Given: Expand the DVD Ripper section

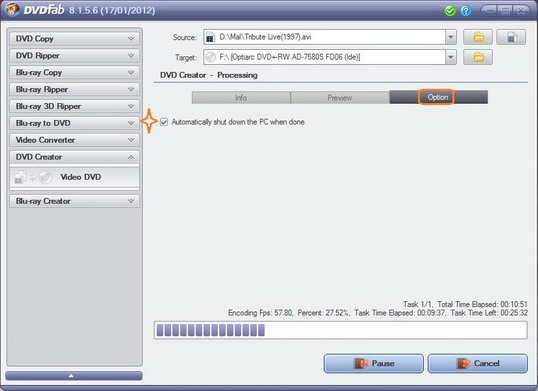Looking at the screenshot, I should coord(74,56).
